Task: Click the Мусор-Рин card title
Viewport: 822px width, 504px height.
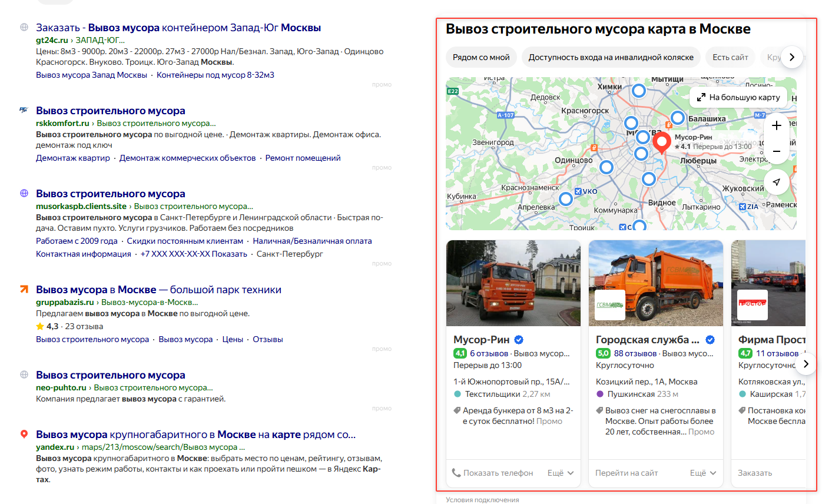Action: (482, 340)
